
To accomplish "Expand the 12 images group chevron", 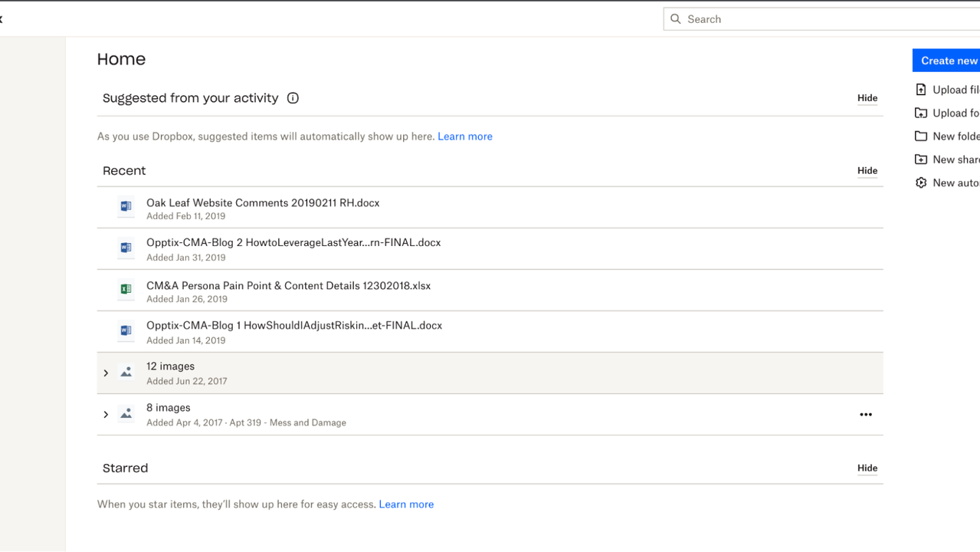I will [106, 373].
